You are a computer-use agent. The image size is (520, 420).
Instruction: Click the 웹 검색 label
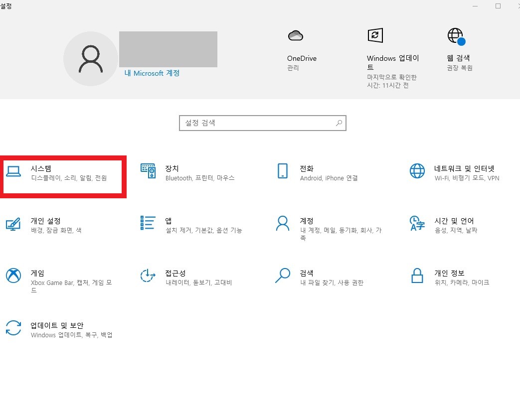[x=458, y=58]
